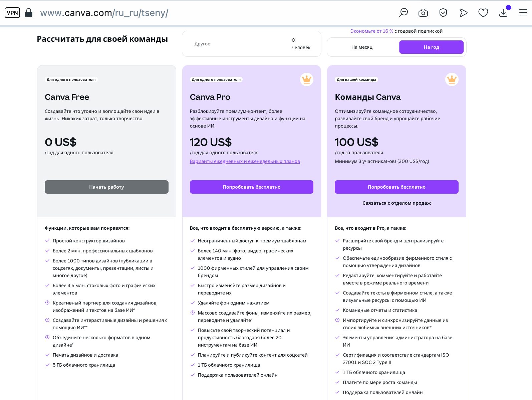
Task: Click the Canva Pro plan title
Action: click(x=210, y=97)
